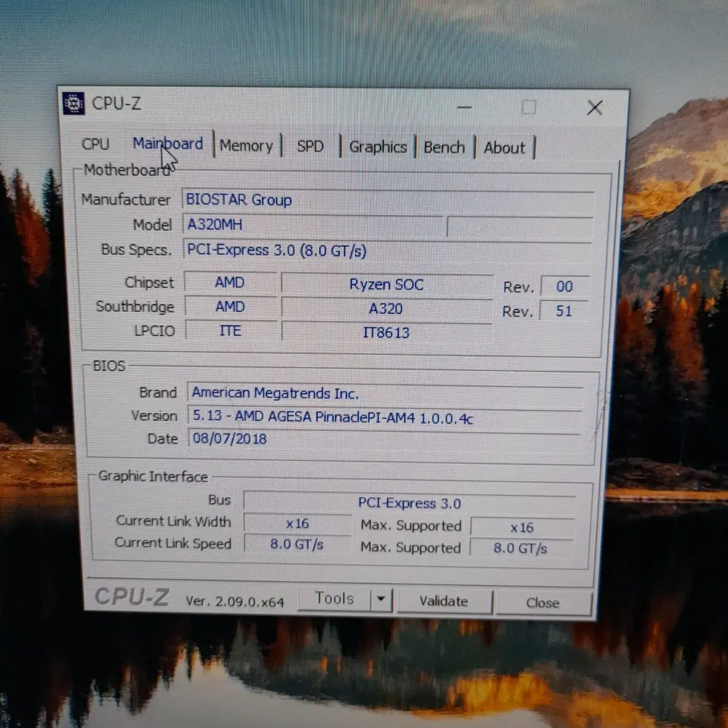This screenshot has height=728, width=728.
Task: Click Max. Supported link speed 8.0 GT/s value
Action: tap(521, 548)
